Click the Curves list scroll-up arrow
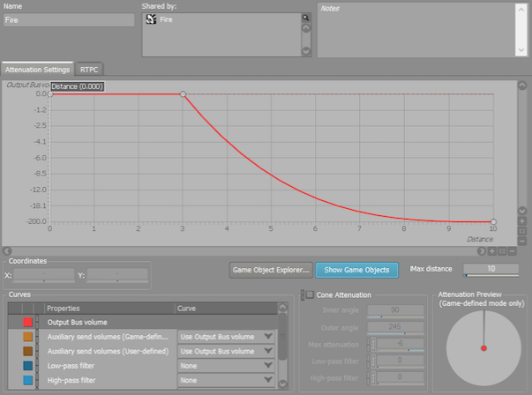Image resolution: width=532 pixels, height=395 pixels. [282, 308]
